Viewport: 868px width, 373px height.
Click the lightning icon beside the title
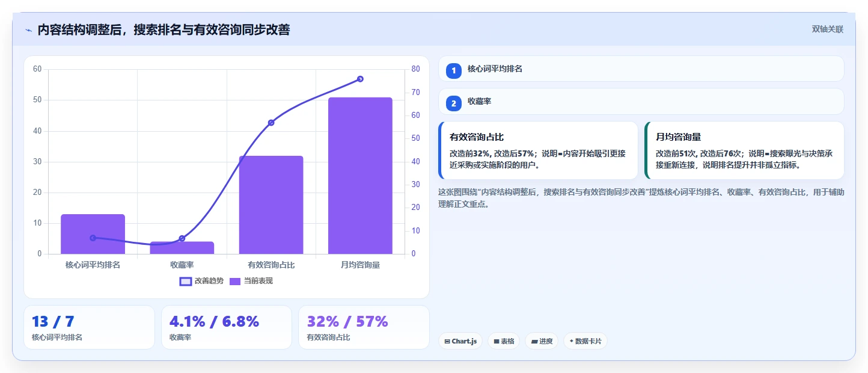[x=28, y=30]
